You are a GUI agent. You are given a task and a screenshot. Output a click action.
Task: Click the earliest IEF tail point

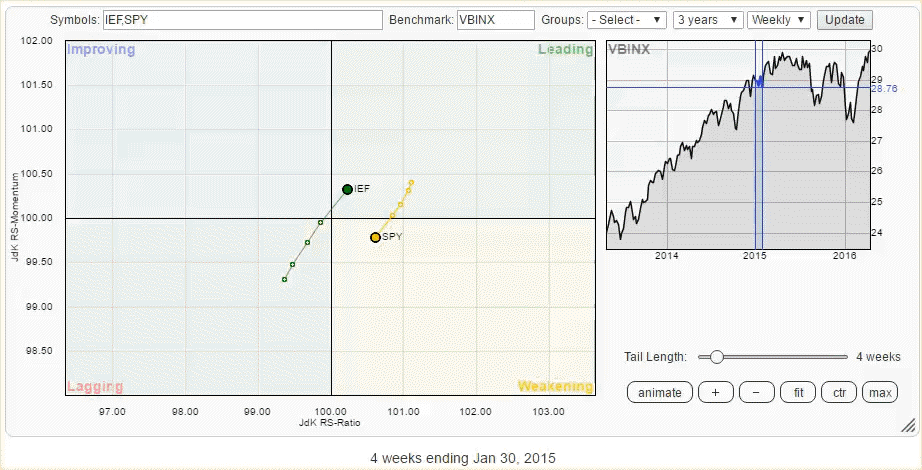click(284, 279)
